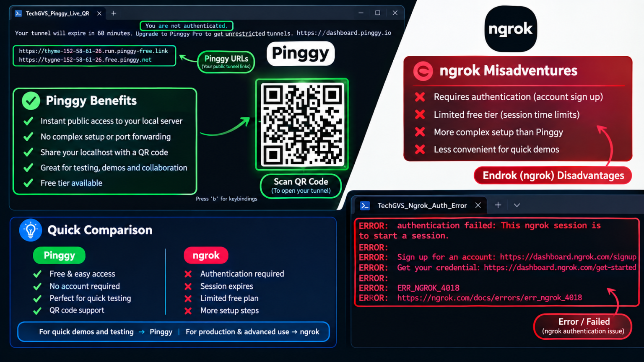
Task: Maximize the Pinggy terminal window
Action: coord(378,13)
